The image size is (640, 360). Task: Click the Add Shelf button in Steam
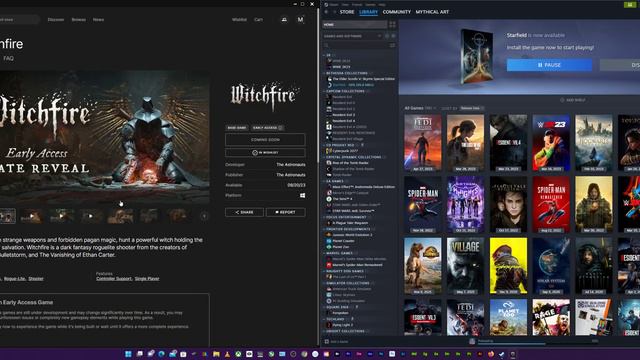tap(573, 100)
